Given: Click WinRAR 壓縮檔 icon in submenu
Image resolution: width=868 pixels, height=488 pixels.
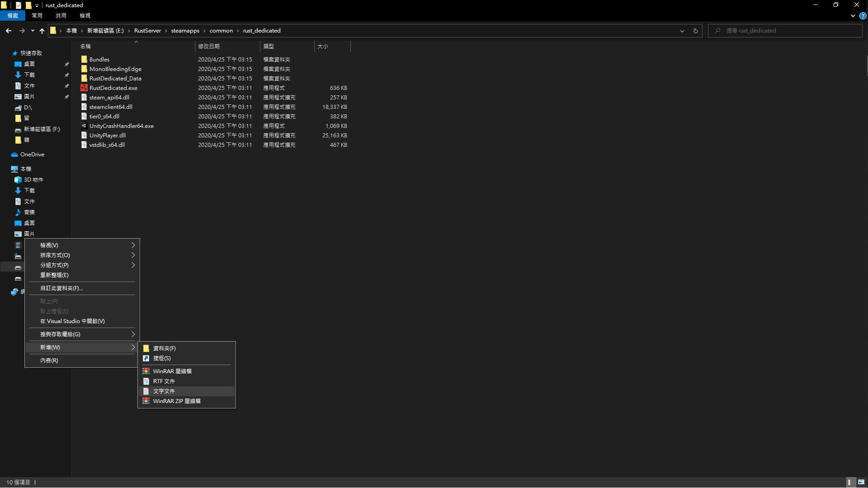Looking at the screenshot, I should [146, 371].
